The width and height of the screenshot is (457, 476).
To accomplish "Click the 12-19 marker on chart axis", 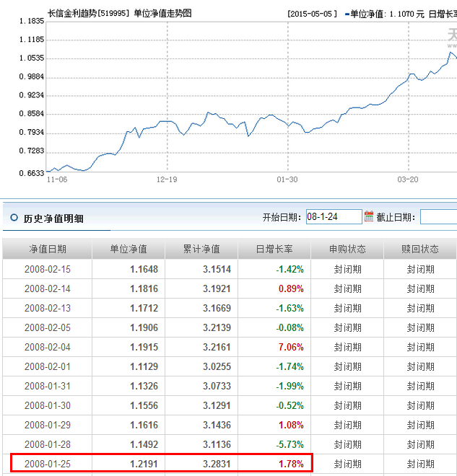I will [167, 179].
